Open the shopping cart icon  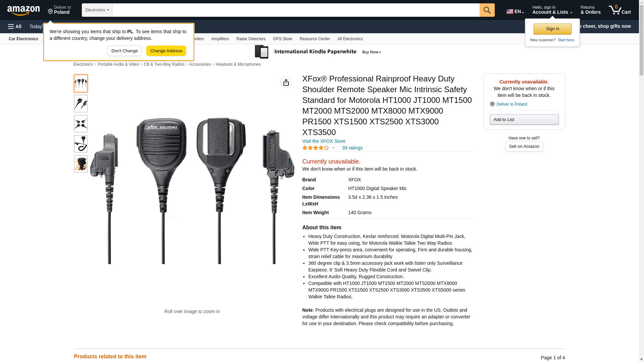pyautogui.click(x=620, y=10)
